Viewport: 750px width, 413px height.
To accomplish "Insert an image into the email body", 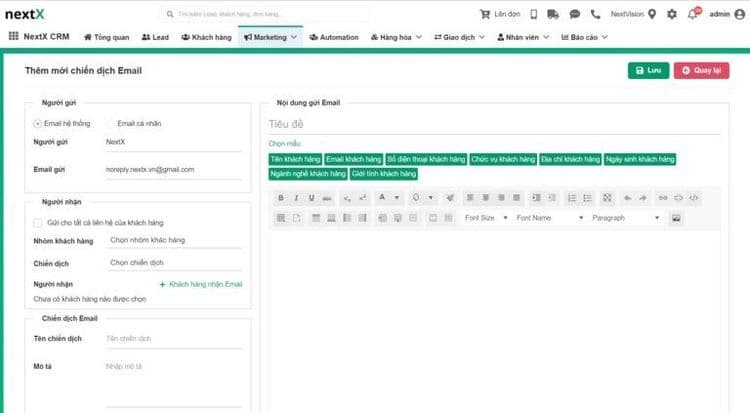I will pyautogui.click(x=676, y=218).
